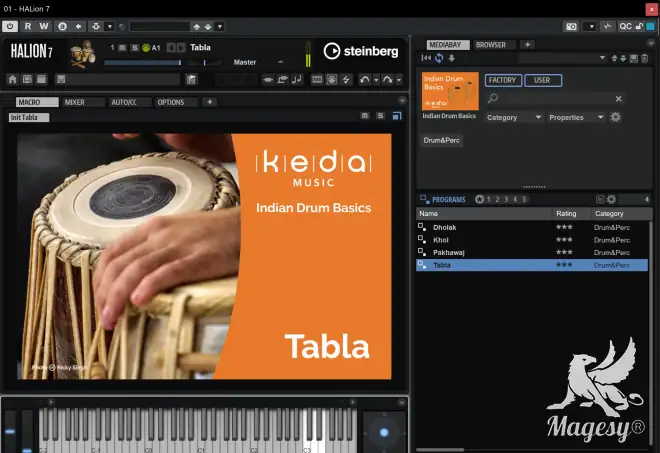This screenshot has width=660, height=453.
Task: Click the circular icon next to the keyboard icon
Action: coord(332,79)
